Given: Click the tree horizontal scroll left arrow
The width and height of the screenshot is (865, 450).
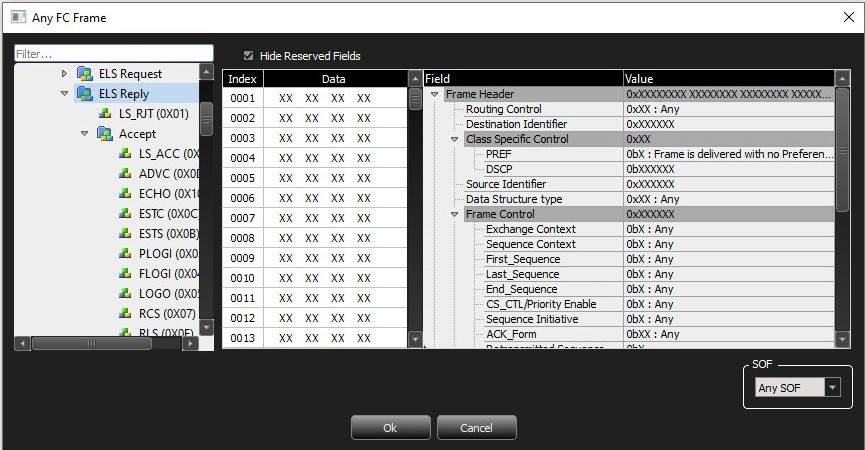Looking at the screenshot, I should point(22,344).
